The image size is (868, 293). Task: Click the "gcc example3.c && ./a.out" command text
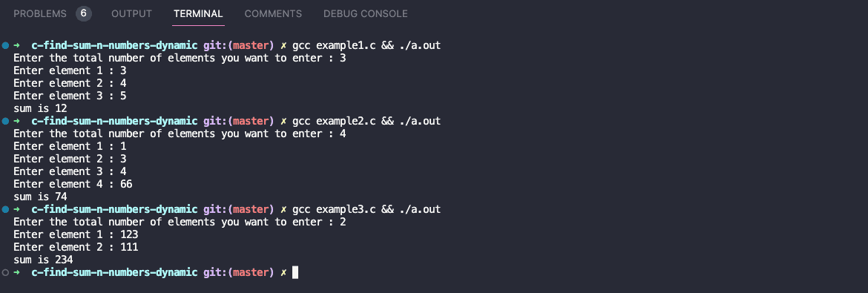(366, 209)
